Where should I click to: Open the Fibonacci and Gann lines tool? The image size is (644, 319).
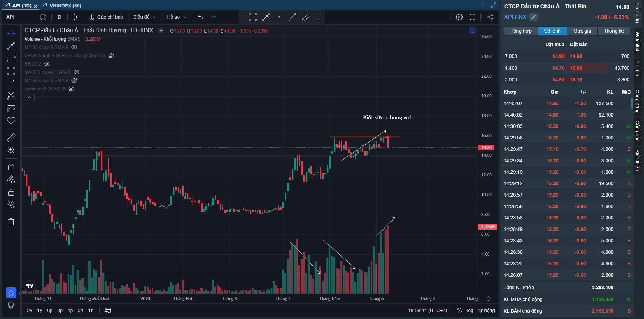click(11, 58)
